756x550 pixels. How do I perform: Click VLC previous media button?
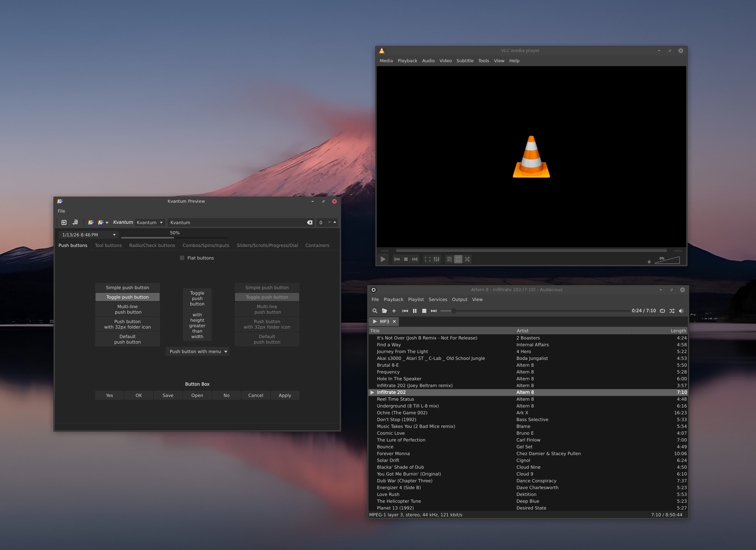pyautogui.click(x=397, y=259)
